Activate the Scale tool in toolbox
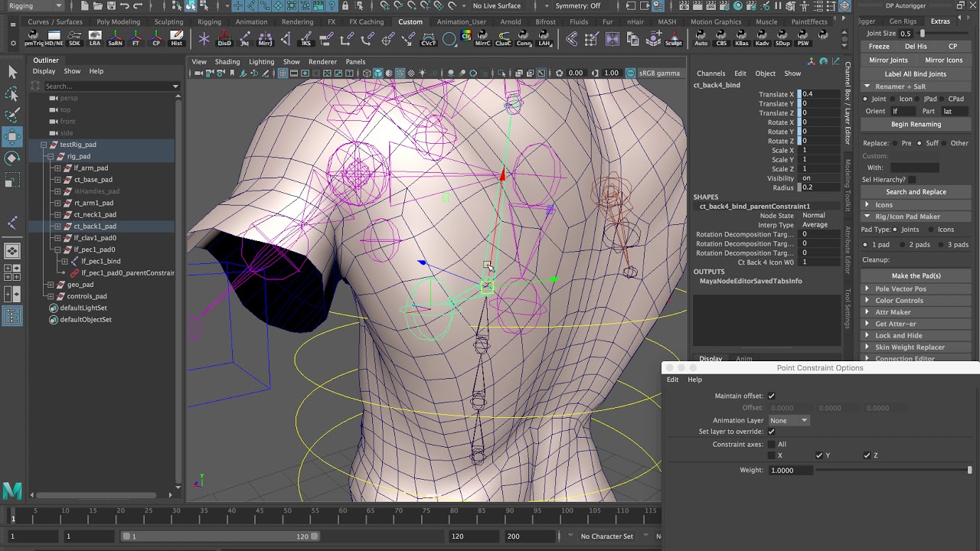The image size is (980, 551). coord(12,181)
